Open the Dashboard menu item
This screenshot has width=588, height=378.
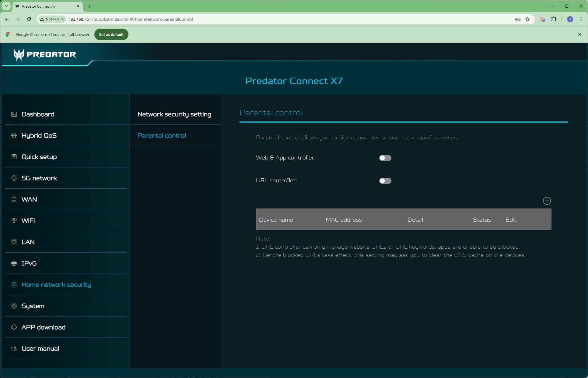coord(38,114)
